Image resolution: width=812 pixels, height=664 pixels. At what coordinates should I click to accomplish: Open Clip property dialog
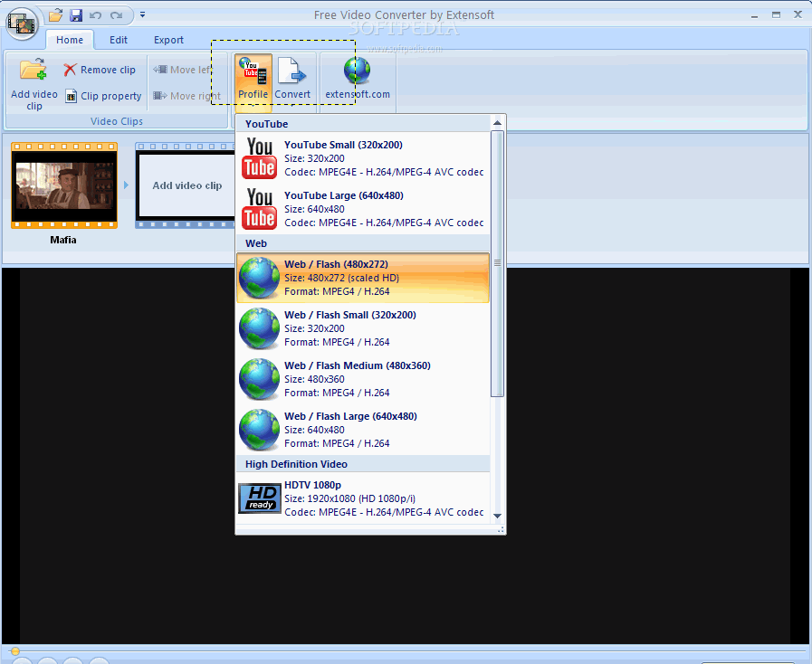[x=103, y=96]
